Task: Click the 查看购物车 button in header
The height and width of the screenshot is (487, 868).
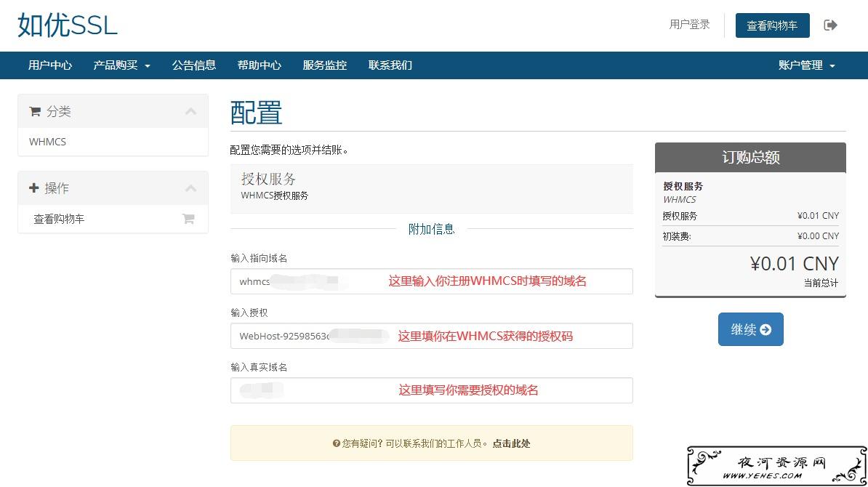Action: tap(772, 25)
